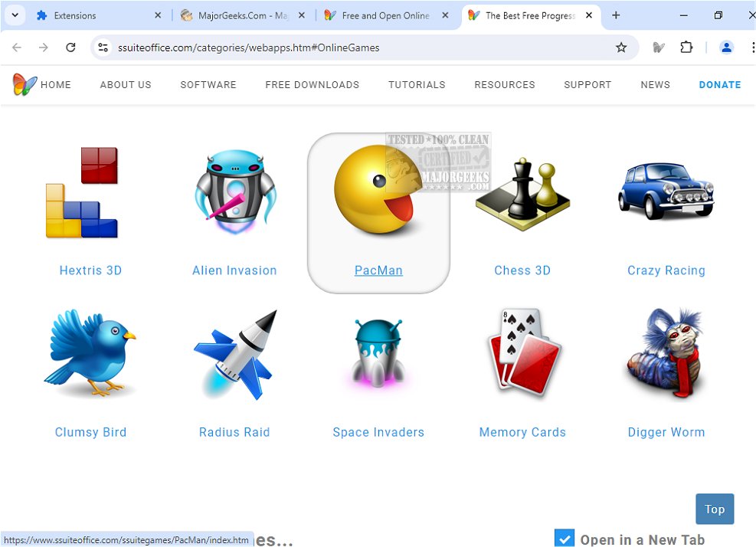Click the Alien Invasion text link
756x547 pixels.
tap(234, 270)
